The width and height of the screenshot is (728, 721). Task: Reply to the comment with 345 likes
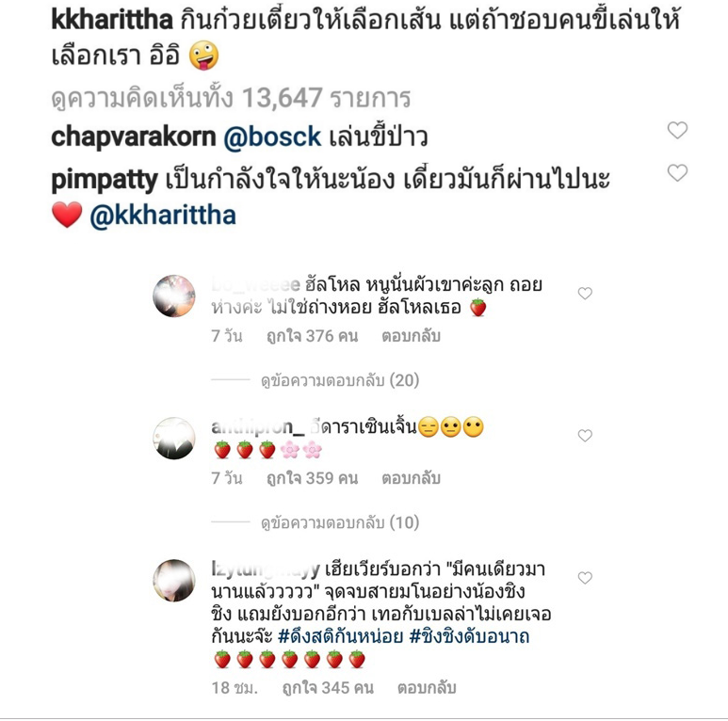coord(427,688)
